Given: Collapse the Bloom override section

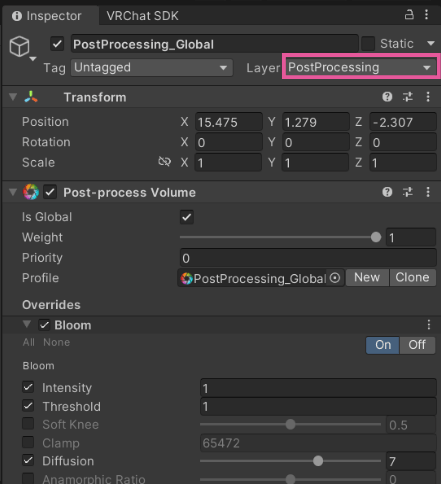Looking at the screenshot, I should (x=27, y=324).
